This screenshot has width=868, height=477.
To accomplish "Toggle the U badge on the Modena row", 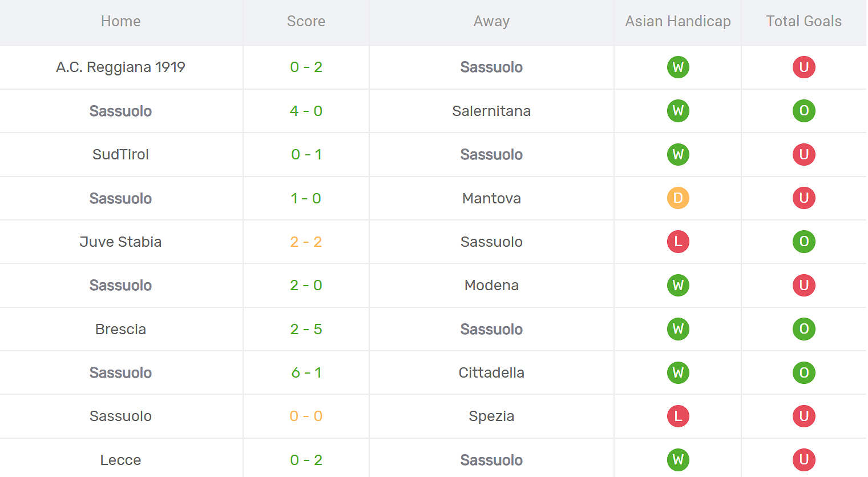I will [804, 285].
